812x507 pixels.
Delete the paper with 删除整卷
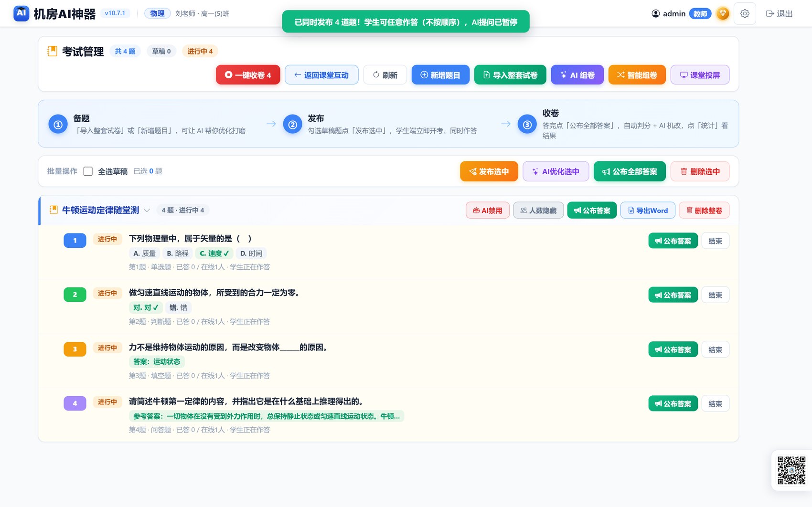pos(704,211)
